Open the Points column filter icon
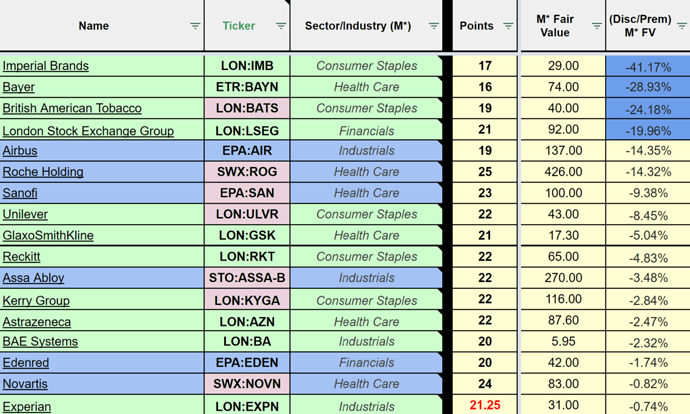This screenshot has width=690, height=414. (x=508, y=26)
